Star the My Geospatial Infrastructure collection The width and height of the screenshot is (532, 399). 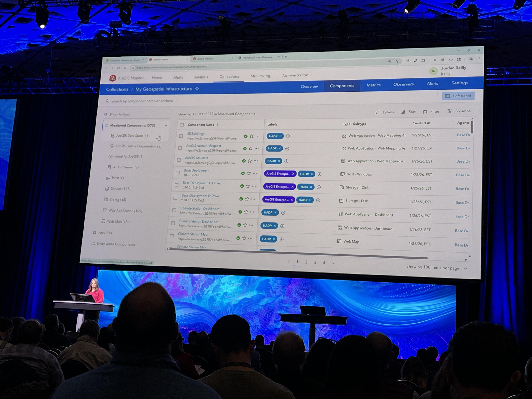pyautogui.click(x=197, y=89)
